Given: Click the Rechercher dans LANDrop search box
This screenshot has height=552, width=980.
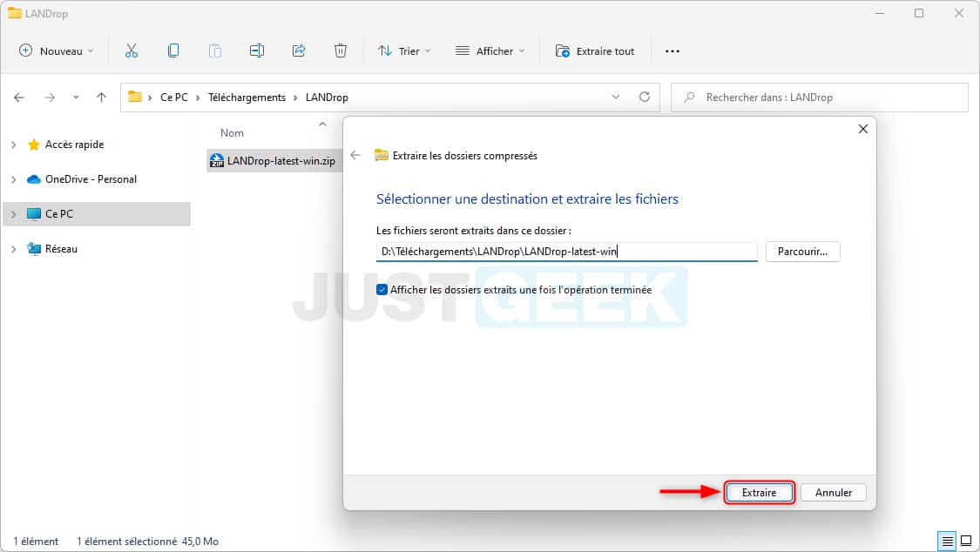Looking at the screenshot, I should (820, 98).
